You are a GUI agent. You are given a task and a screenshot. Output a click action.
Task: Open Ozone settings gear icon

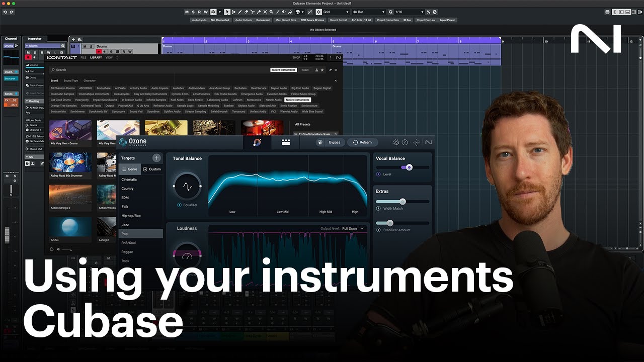click(396, 142)
